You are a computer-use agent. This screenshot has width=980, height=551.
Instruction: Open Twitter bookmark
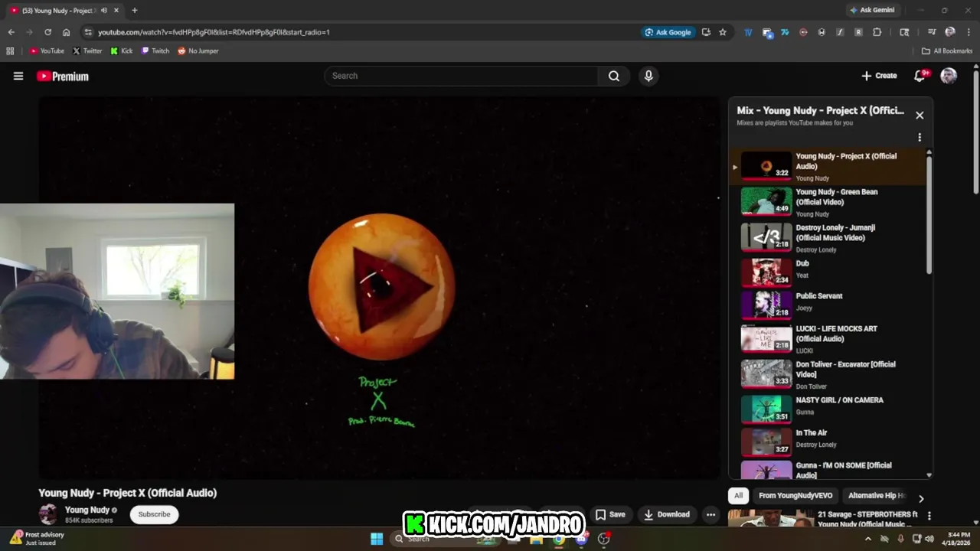pyautogui.click(x=87, y=51)
